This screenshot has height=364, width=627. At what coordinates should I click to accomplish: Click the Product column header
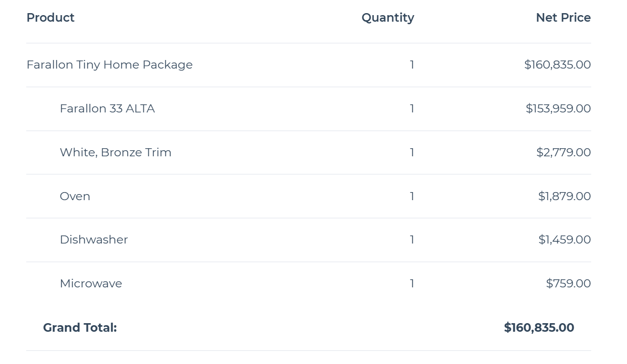pos(50,18)
